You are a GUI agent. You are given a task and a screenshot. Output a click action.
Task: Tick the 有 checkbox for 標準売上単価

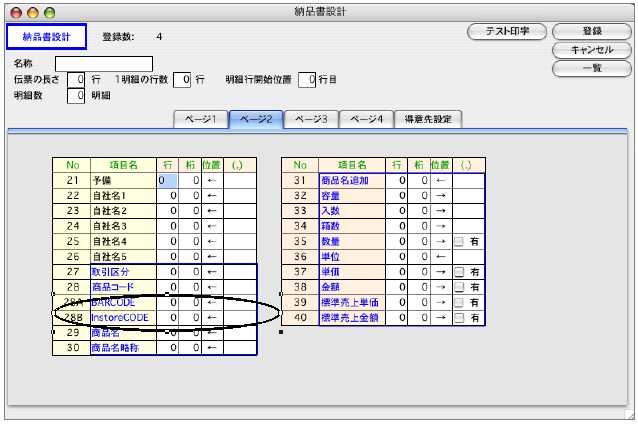point(459,302)
